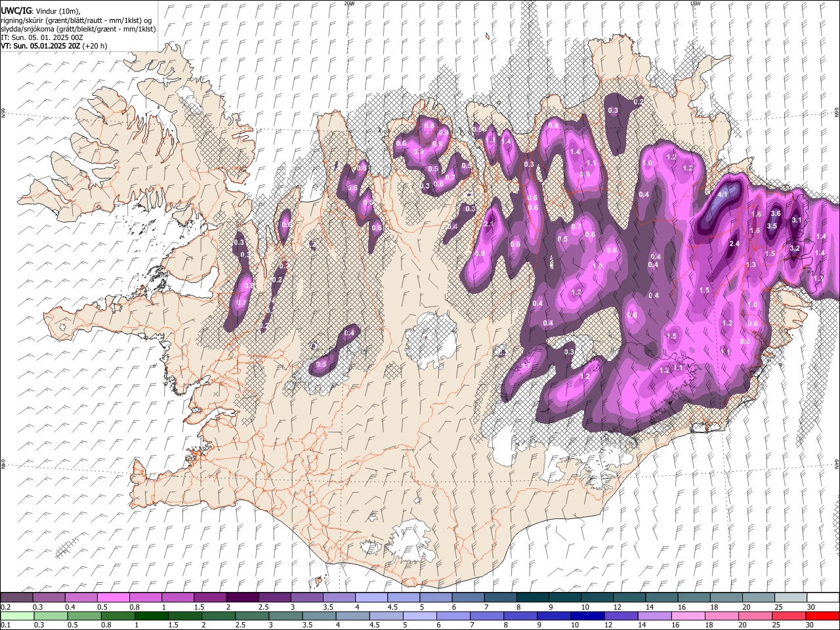Select the lavender snow swatch between 4 and 4.5

(x=371, y=597)
